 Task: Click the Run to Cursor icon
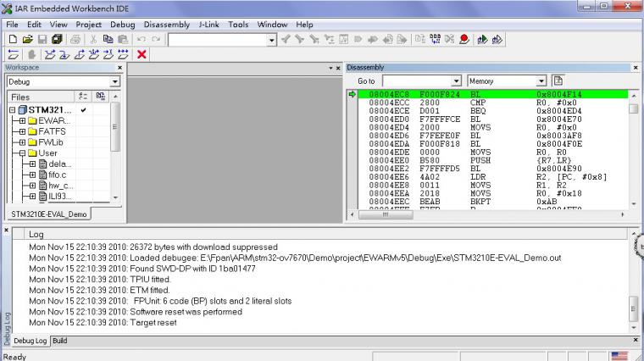108,54
